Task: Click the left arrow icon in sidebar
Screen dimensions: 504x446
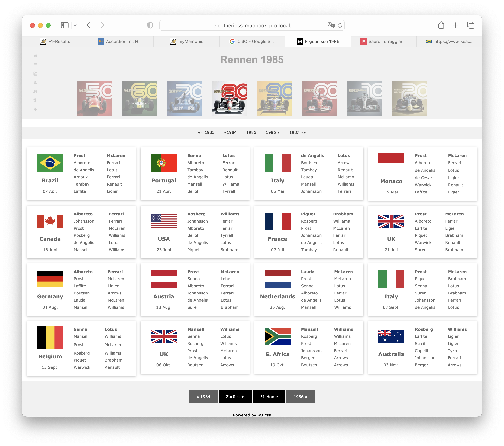Action: 35,109
